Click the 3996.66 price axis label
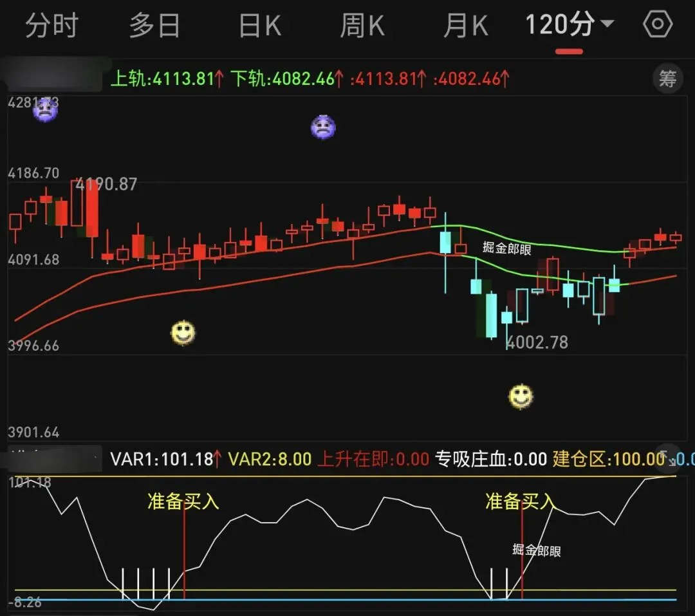 coord(33,346)
